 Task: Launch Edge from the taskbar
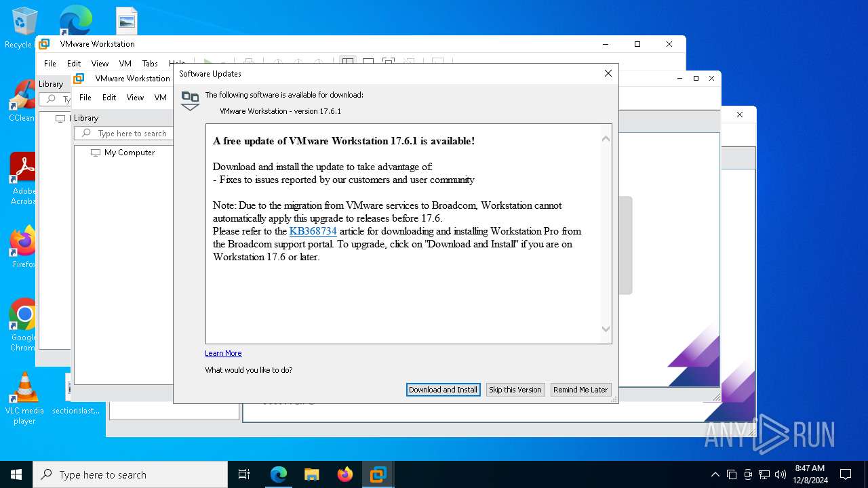279,474
